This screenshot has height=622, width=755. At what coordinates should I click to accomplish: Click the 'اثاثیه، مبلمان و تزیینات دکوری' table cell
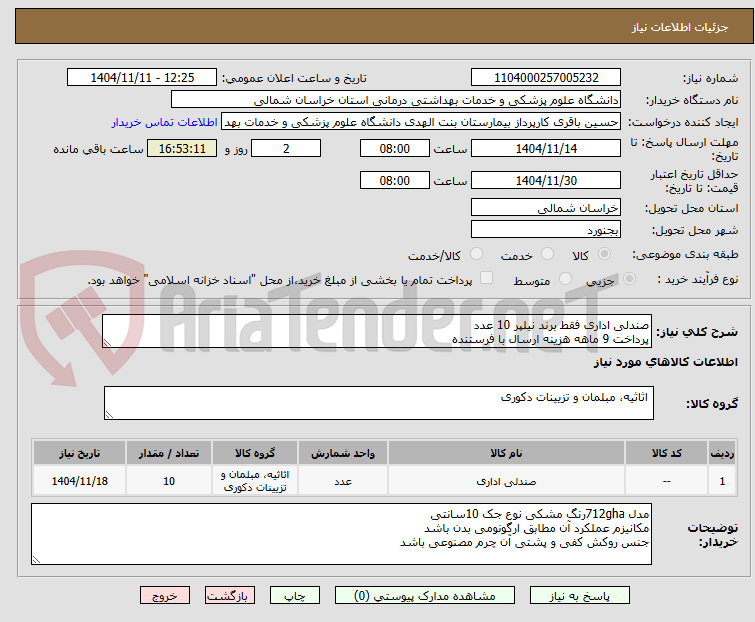[x=255, y=481]
